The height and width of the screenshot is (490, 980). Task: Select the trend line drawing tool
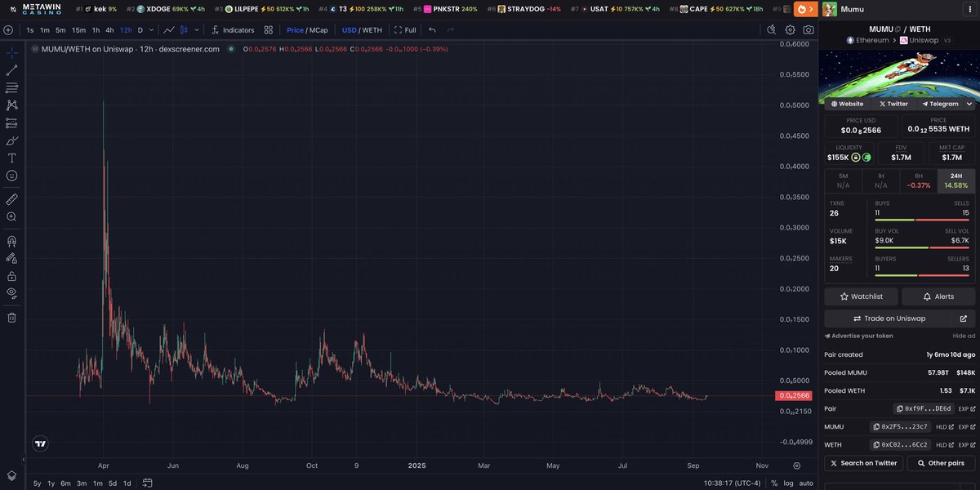(11, 69)
